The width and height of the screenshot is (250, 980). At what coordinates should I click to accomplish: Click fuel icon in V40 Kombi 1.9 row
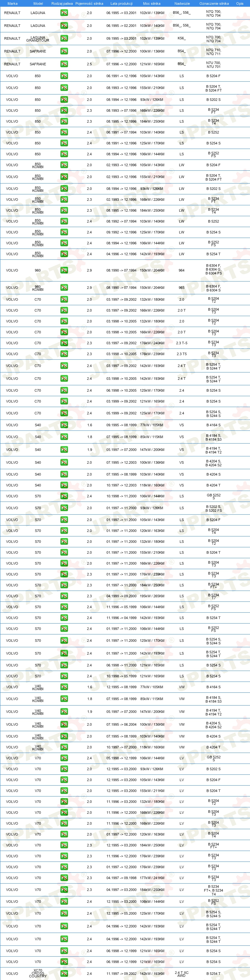click(64, 711)
